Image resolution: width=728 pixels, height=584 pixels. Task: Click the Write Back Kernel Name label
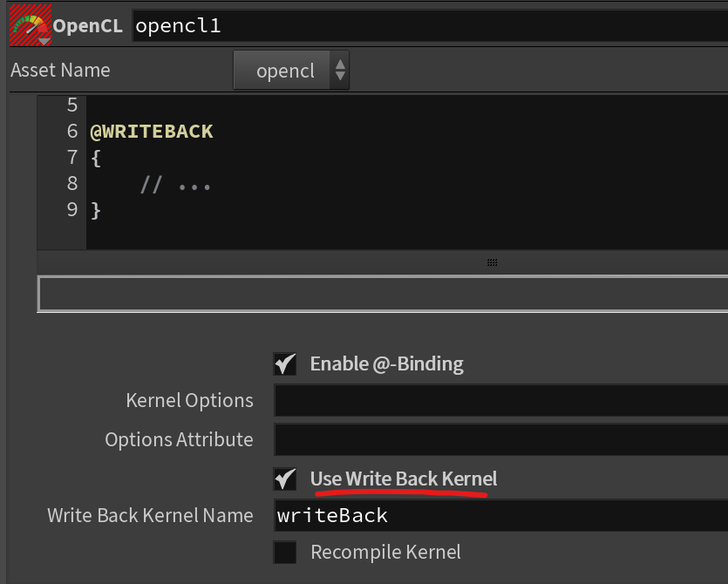pos(150,515)
